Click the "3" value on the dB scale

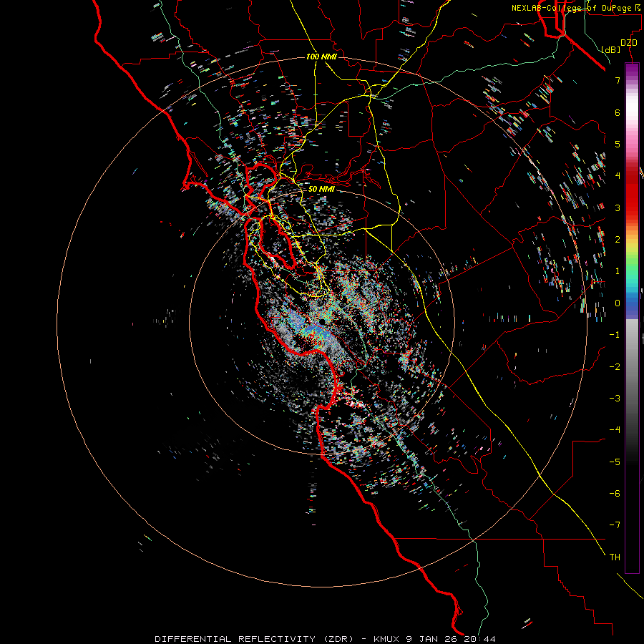618,208
